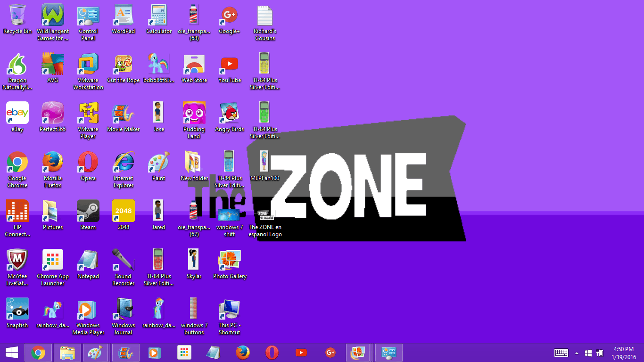
Task: Open This PC - Shortcut icon
Action: (230, 317)
